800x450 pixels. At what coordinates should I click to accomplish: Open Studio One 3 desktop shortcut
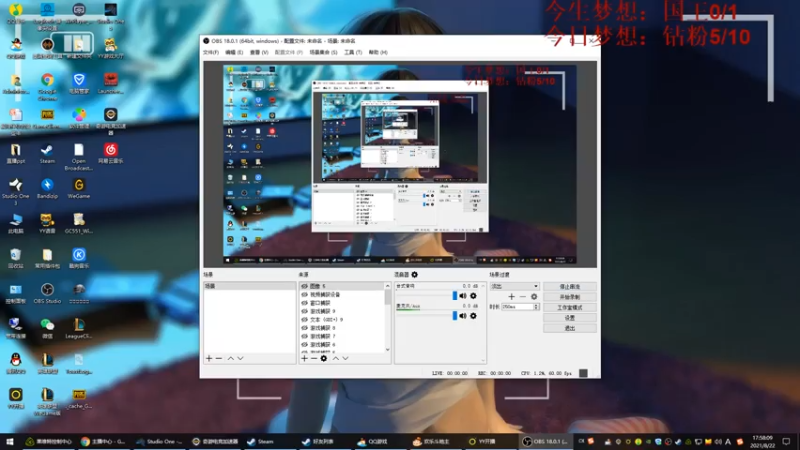coord(15,191)
